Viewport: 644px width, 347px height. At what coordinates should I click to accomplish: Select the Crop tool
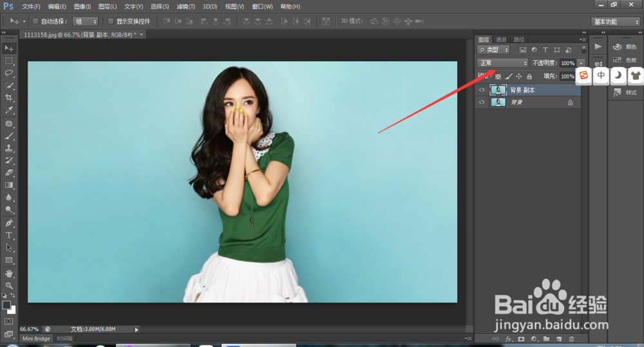pyautogui.click(x=8, y=98)
